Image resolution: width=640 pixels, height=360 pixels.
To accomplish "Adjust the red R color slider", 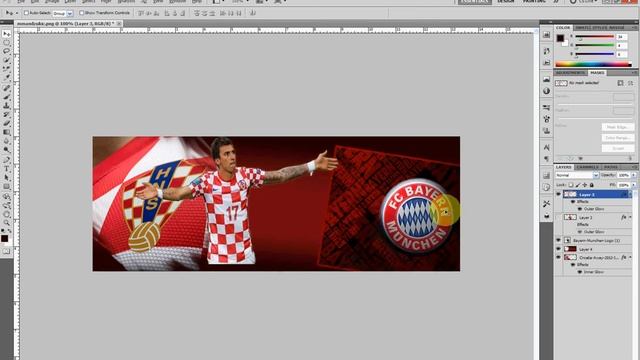I will coord(595,37).
